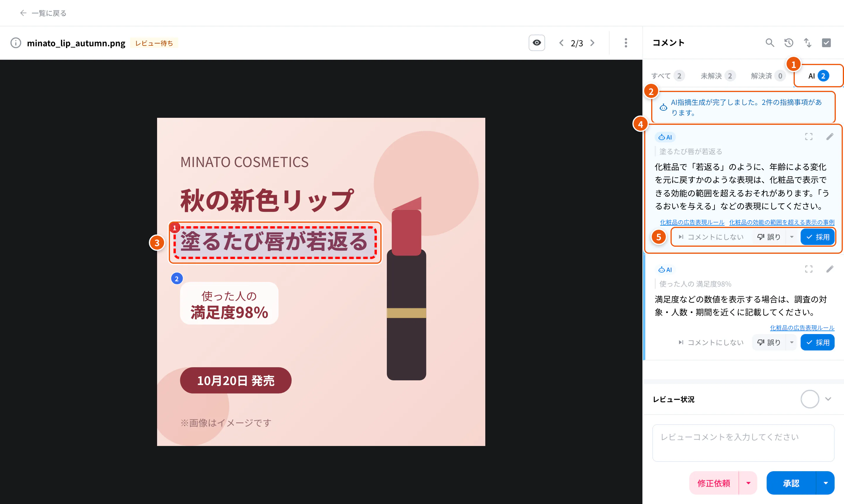The height and width of the screenshot is (504, 844).
Task: Expand the レビュー状況 chevron
Action: click(828, 399)
